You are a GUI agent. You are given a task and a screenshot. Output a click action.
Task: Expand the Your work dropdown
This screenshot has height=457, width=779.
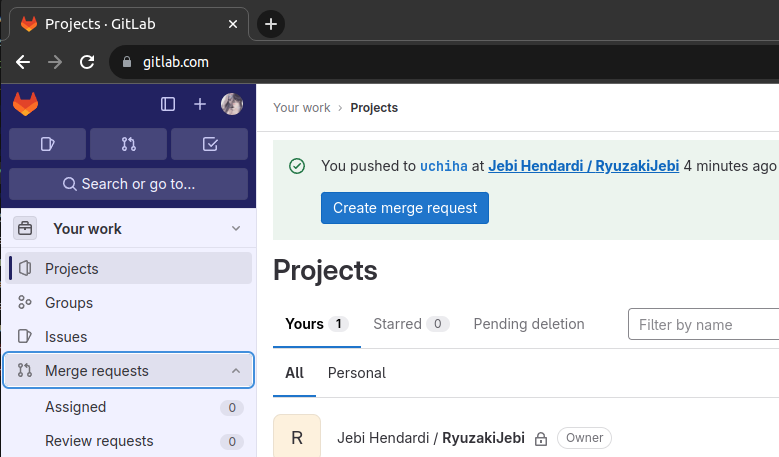pos(236,229)
